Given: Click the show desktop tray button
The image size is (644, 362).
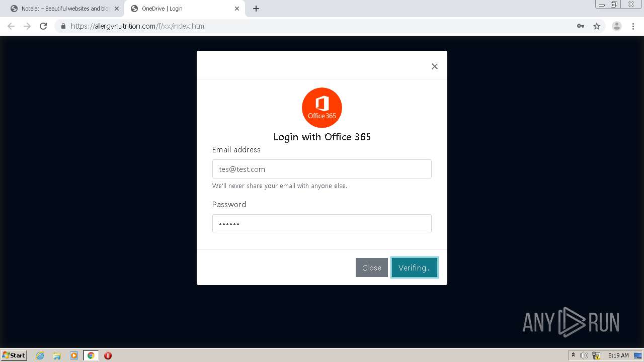Looking at the screenshot, I should pos(638,355).
